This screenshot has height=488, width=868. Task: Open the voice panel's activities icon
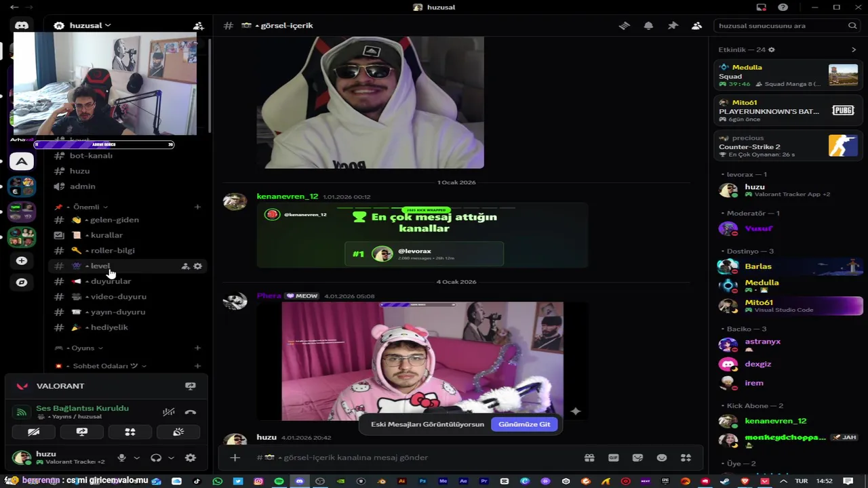130,432
